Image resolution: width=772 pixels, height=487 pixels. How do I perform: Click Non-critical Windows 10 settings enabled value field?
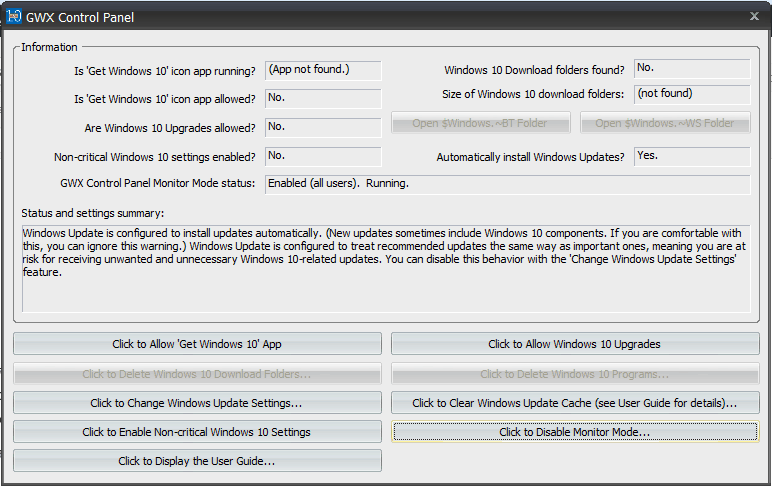(323, 157)
